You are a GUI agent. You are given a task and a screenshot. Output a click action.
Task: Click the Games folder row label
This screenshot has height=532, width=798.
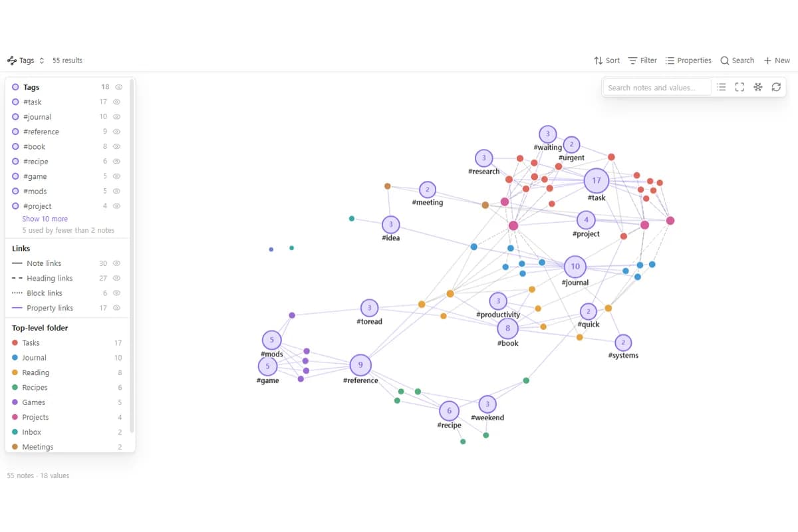pos(33,402)
